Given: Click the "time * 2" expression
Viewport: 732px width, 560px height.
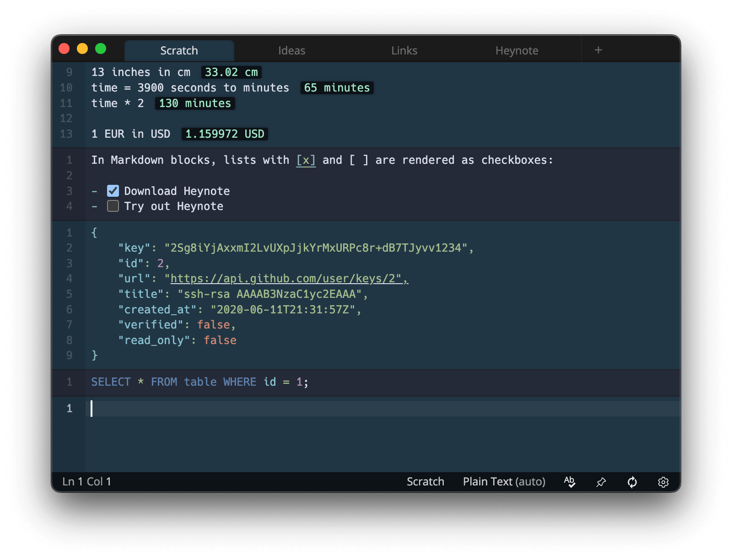Looking at the screenshot, I should tap(118, 103).
